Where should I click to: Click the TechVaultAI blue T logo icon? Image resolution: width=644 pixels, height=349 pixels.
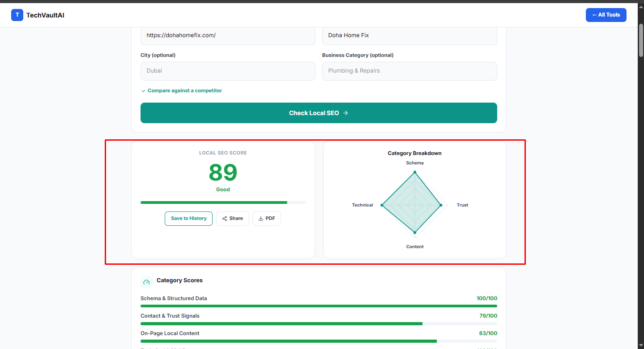(17, 15)
